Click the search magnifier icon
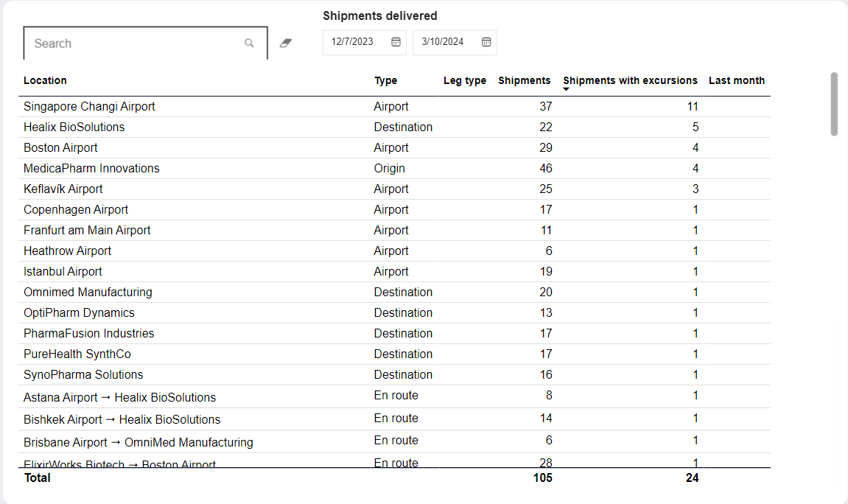Image resolution: width=848 pixels, height=504 pixels. coord(249,43)
